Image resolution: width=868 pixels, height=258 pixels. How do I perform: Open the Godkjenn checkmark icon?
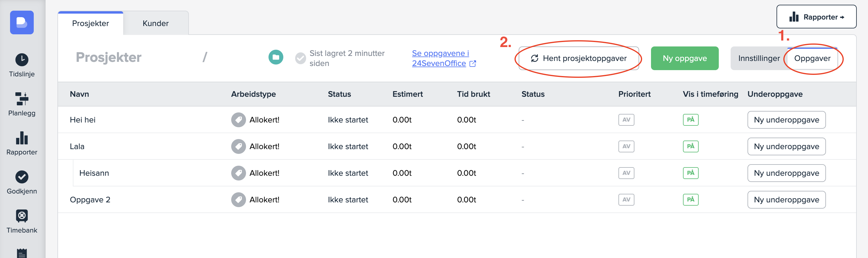point(22,177)
